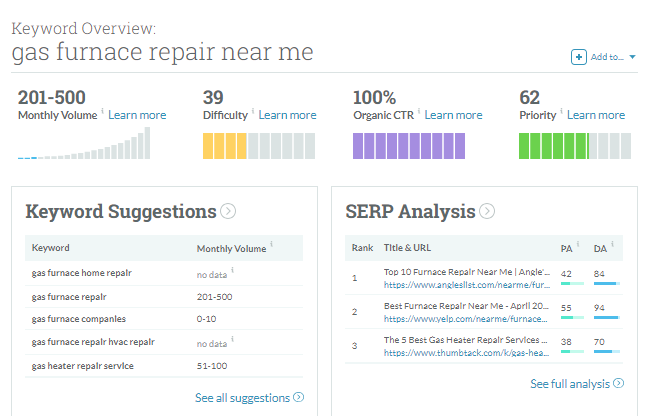The width and height of the screenshot is (646, 416).
Task: Click the Monthly Volume column header
Action: 232,249
